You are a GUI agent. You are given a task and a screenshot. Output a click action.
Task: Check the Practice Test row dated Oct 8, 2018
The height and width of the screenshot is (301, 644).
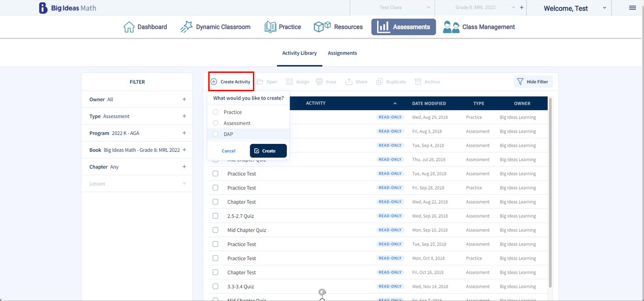pyautogui.click(x=215, y=258)
